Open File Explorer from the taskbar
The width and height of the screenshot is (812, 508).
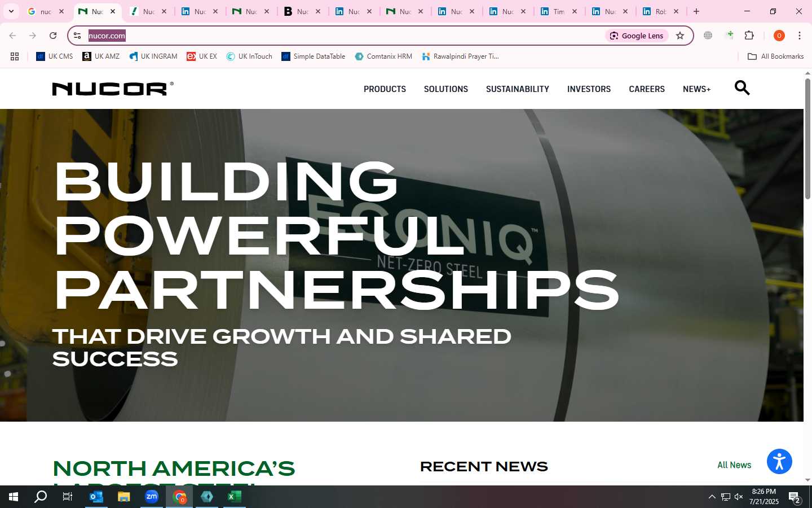[123, 497]
